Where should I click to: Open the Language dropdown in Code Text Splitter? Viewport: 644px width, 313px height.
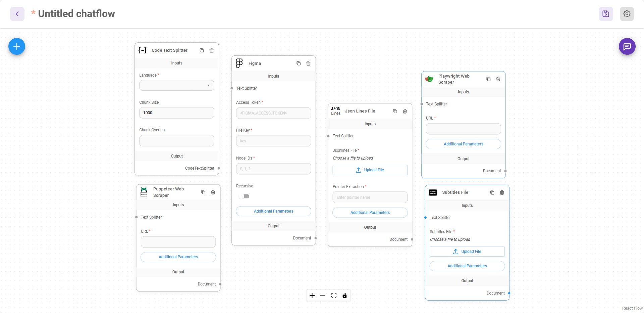coord(177,85)
